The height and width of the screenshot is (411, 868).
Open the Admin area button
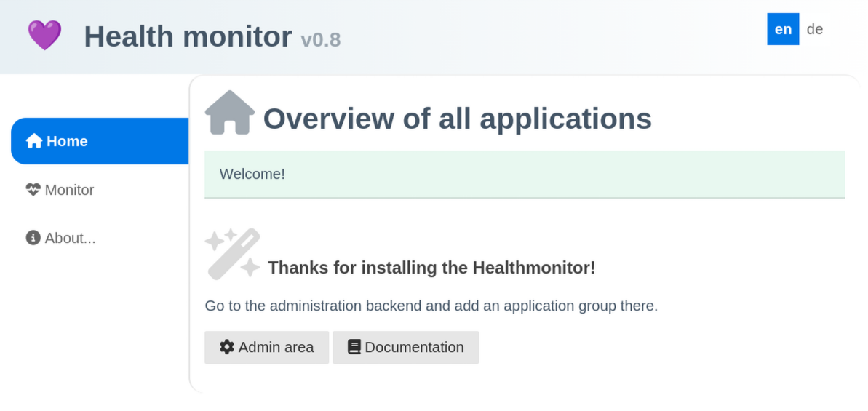pos(266,347)
